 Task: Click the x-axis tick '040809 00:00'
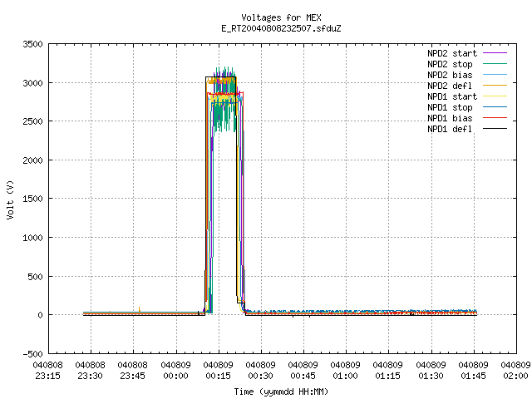[x=175, y=371]
